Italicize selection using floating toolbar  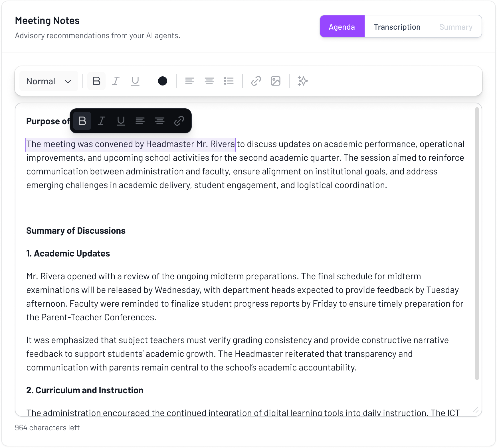pos(101,121)
